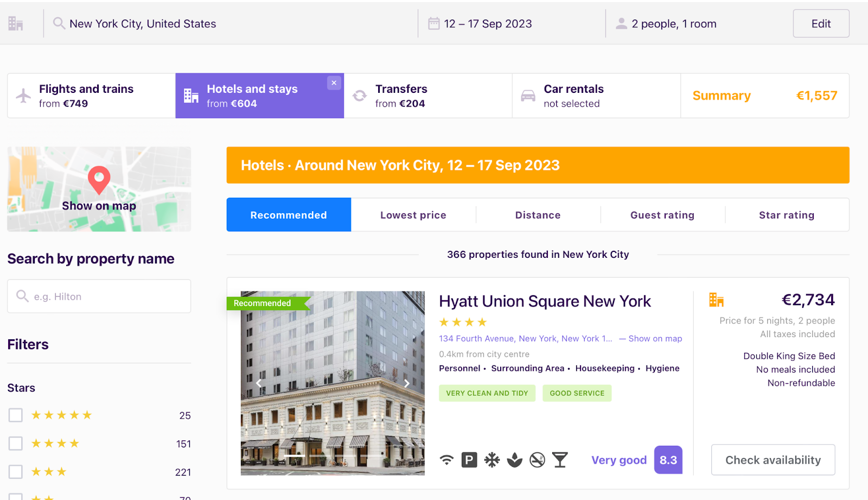Viewport: 868px width, 500px height.
Task: Click the 8.3 rating badge
Action: point(668,460)
